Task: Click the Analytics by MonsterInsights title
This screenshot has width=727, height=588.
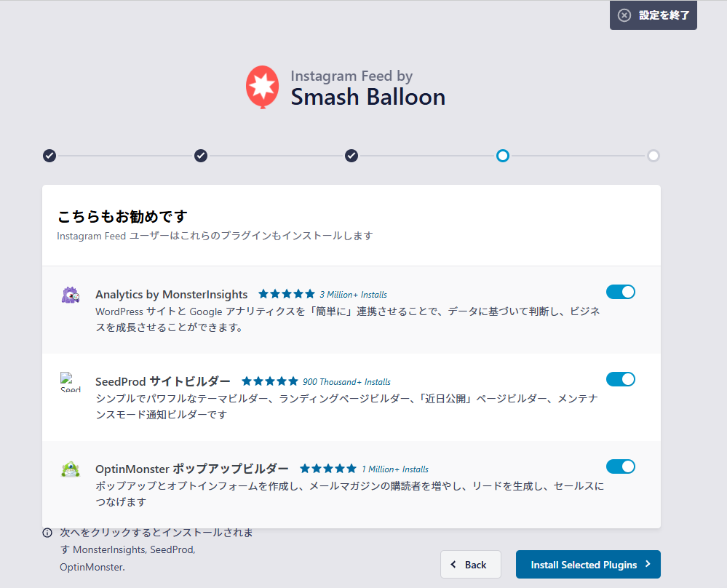Action: [172, 295]
